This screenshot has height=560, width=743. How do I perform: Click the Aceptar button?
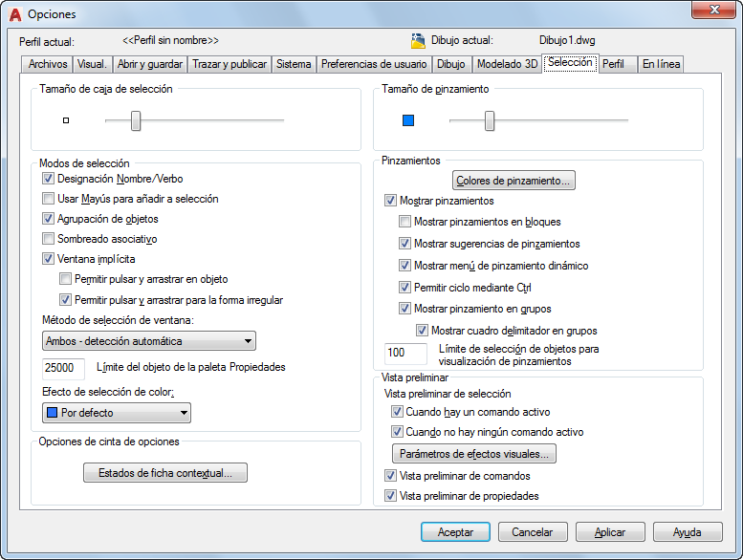pos(455,532)
